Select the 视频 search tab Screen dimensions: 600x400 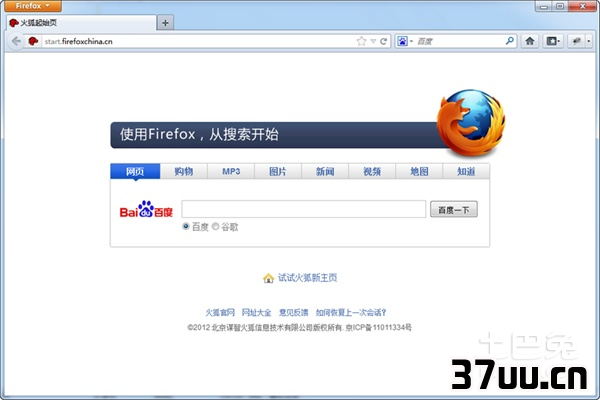(372, 171)
